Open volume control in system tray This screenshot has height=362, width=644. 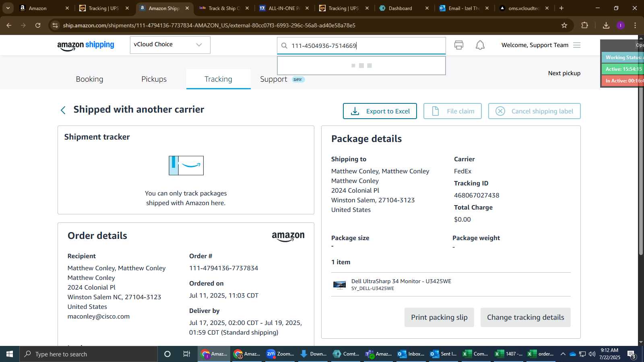(x=592, y=354)
